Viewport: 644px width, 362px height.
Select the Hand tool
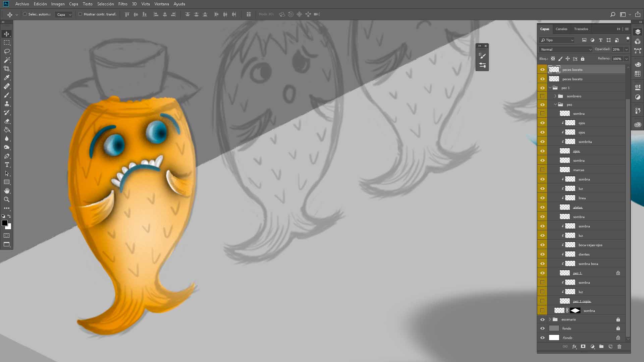(7, 191)
